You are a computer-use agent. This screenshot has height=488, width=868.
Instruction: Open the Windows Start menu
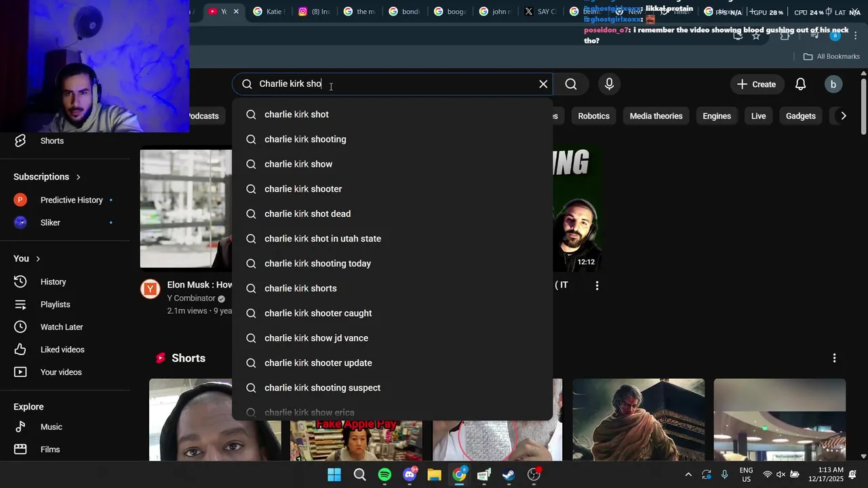(x=334, y=474)
